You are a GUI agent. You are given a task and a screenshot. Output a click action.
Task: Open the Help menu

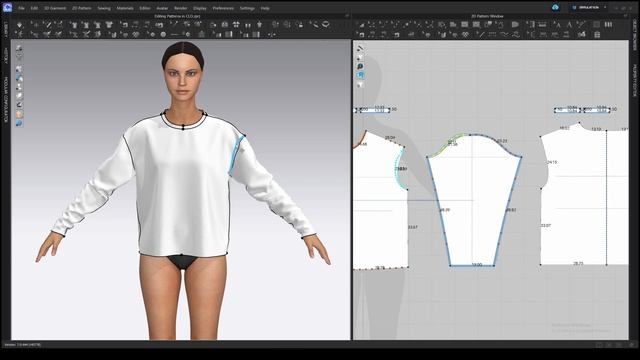click(x=265, y=8)
